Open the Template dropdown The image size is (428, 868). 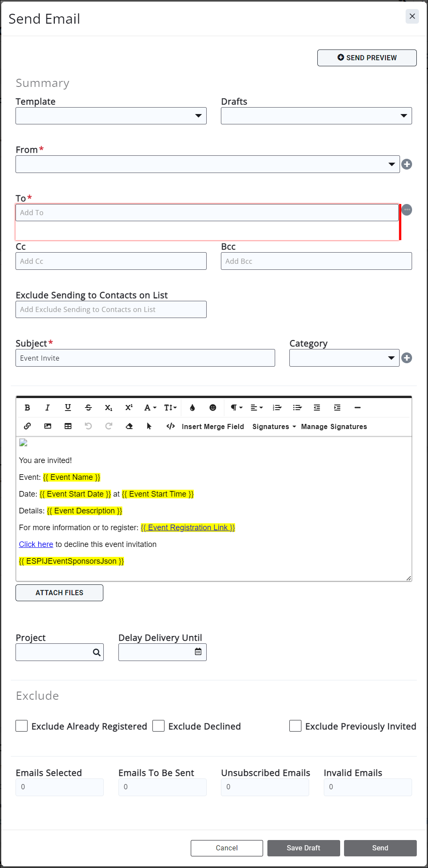pos(111,116)
